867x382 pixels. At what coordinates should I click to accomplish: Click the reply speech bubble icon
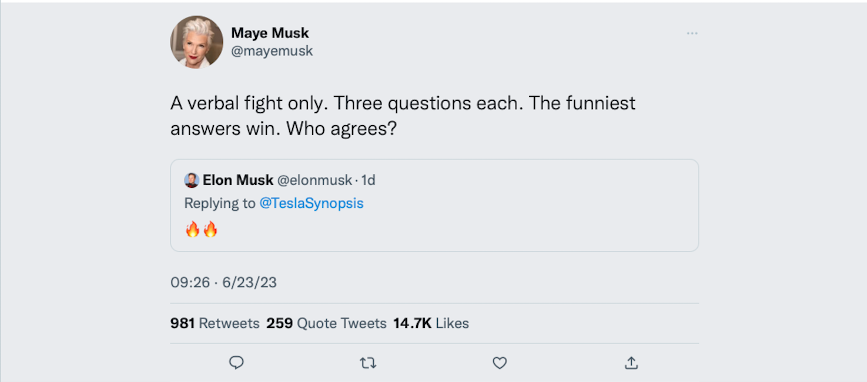click(237, 363)
